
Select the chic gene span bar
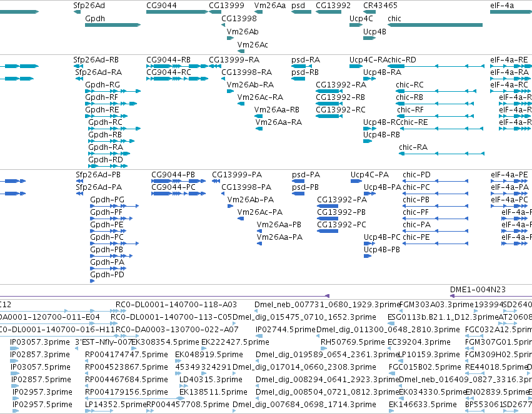[435, 25]
